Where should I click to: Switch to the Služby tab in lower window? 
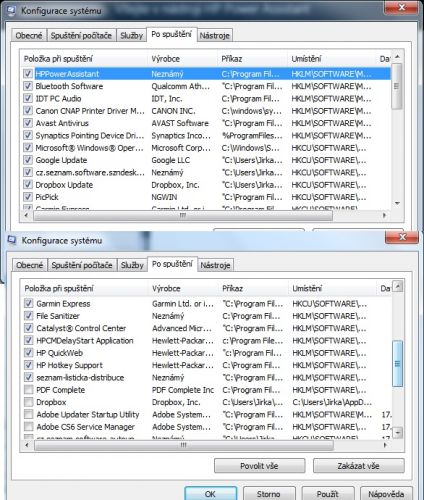click(x=132, y=265)
